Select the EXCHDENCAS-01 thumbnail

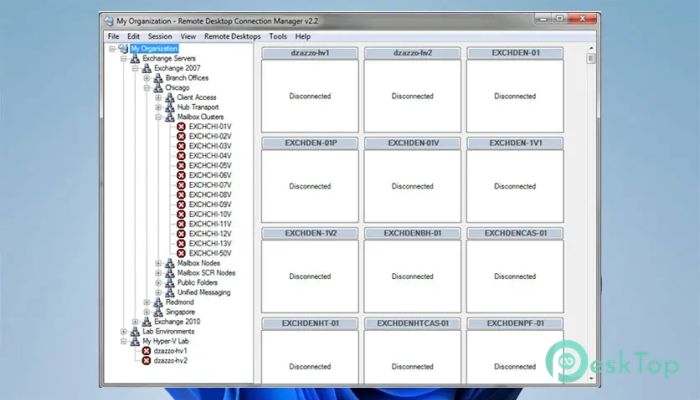pos(515,270)
